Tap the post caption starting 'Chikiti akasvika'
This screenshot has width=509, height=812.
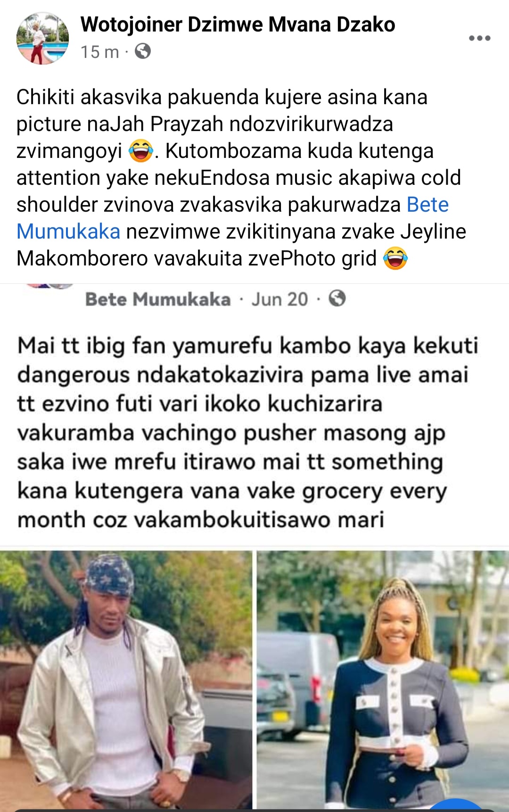(241, 178)
